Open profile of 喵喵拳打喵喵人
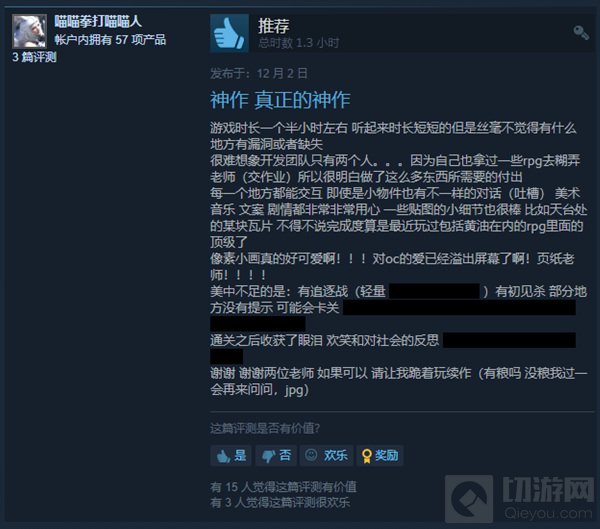This screenshot has width=600, height=529. 98,21
